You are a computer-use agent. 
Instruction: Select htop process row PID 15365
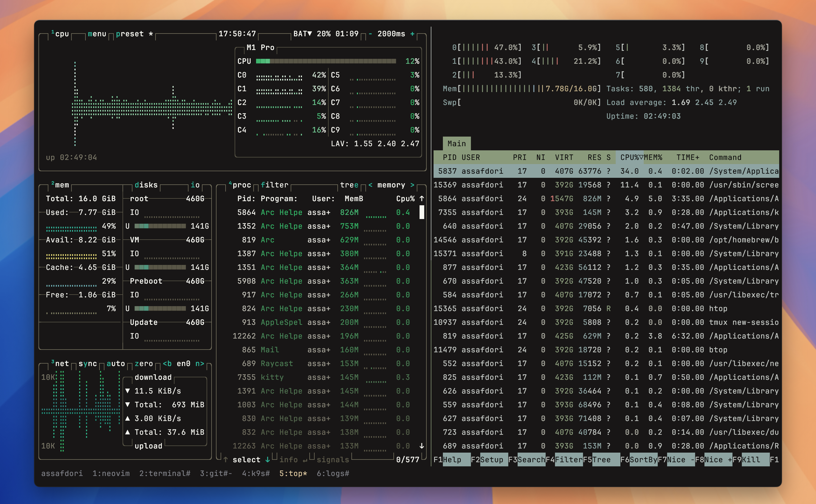tap(606, 309)
